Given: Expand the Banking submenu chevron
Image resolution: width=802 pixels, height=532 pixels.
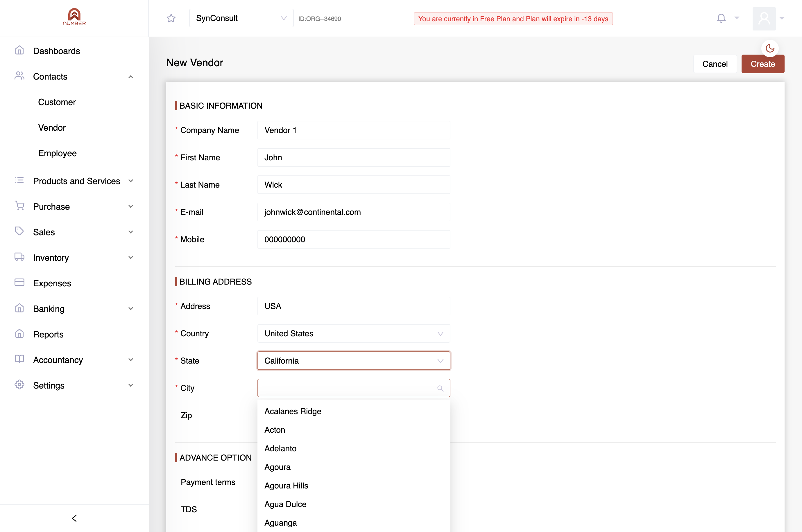Looking at the screenshot, I should [131, 309].
